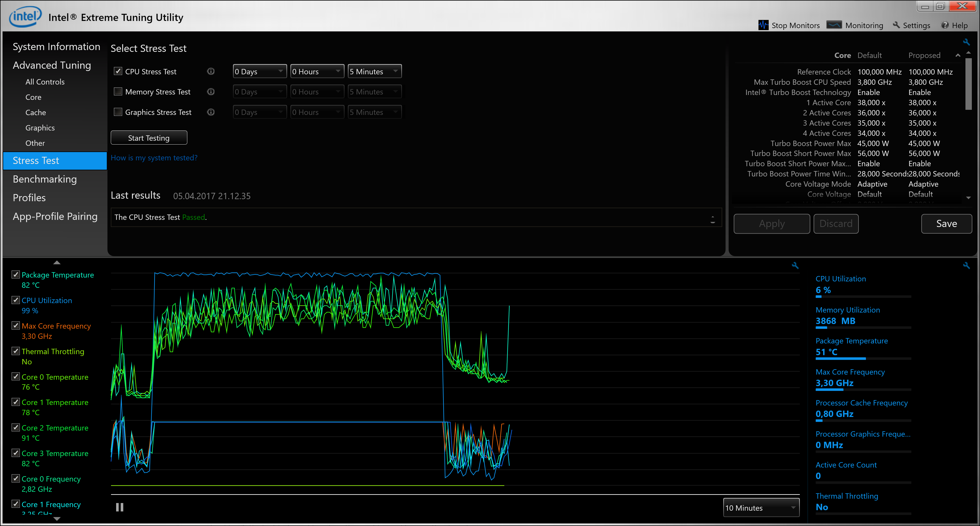Toggle Max Core Frequency monitor checkbox
This screenshot has height=526, width=980.
point(16,325)
